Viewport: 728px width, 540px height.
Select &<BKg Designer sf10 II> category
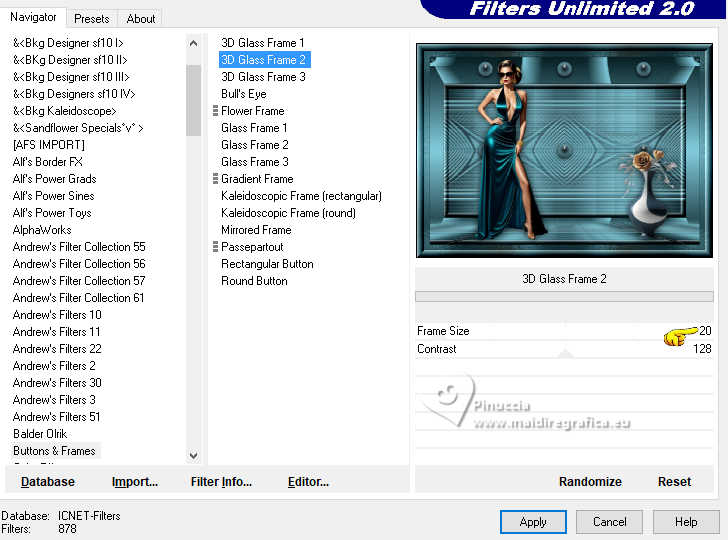coord(70,60)
